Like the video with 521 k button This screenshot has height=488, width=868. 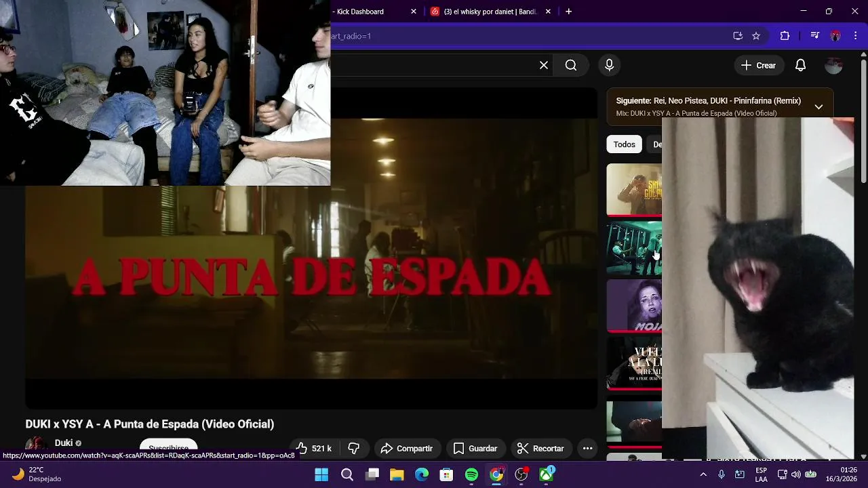tap(314, 448)
